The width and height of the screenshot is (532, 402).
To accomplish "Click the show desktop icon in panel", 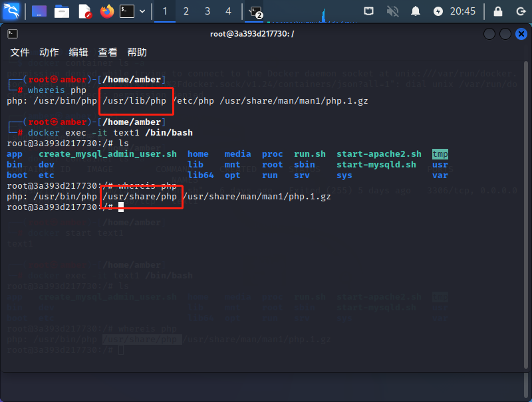I will tap(39, 11).
